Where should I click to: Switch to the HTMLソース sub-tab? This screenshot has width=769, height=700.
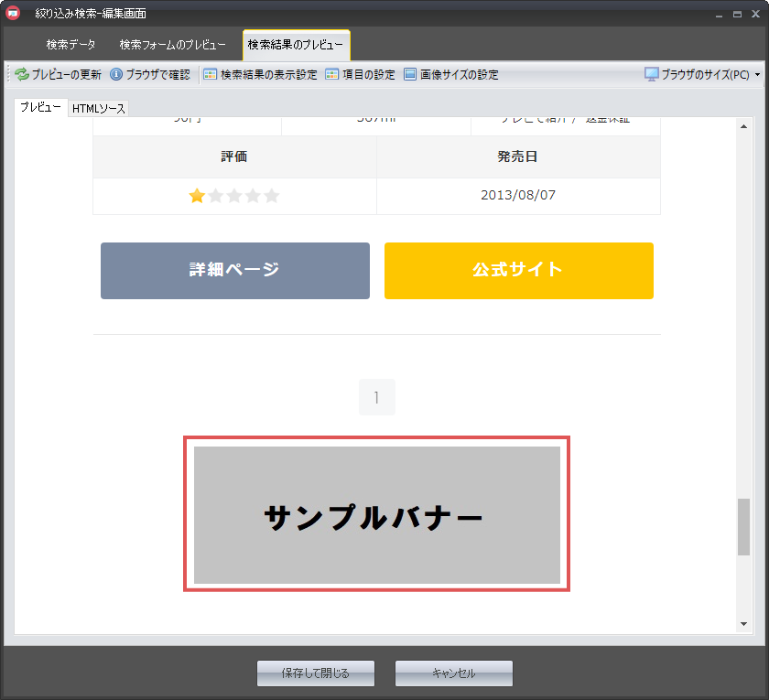[x=99, y=109]
